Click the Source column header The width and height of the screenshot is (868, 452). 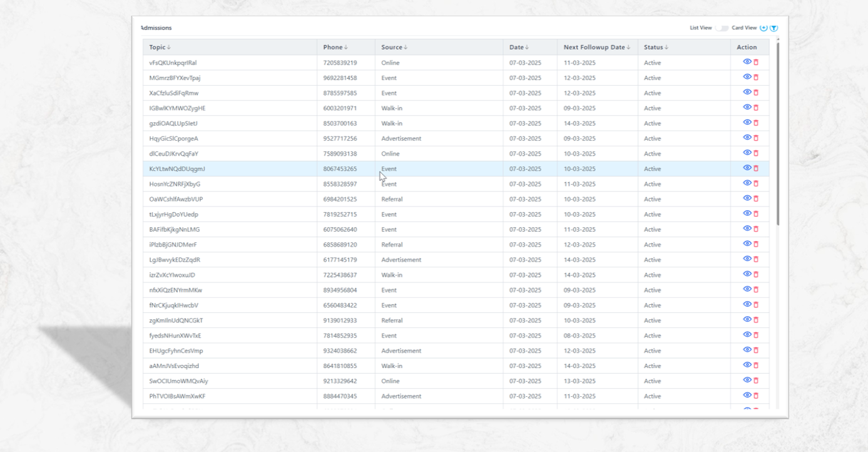pyautogui.click(x=392, y=48)
